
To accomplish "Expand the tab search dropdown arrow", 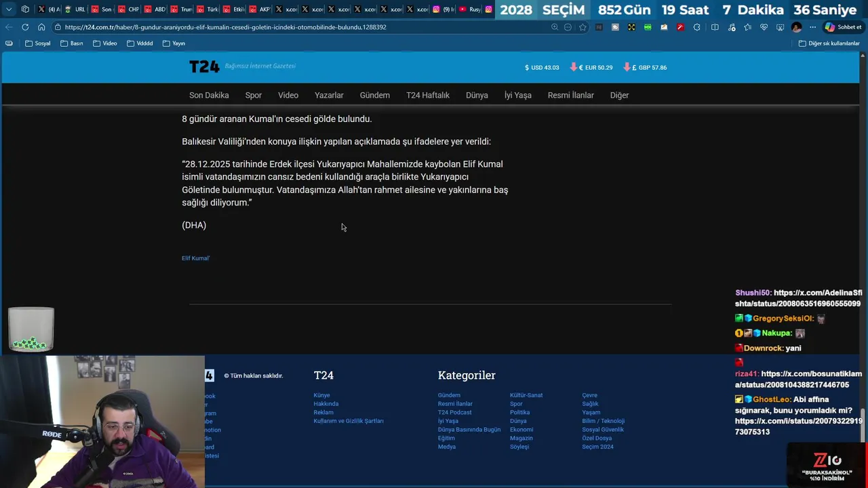I will pyautogui.click(x=9, y=9).
